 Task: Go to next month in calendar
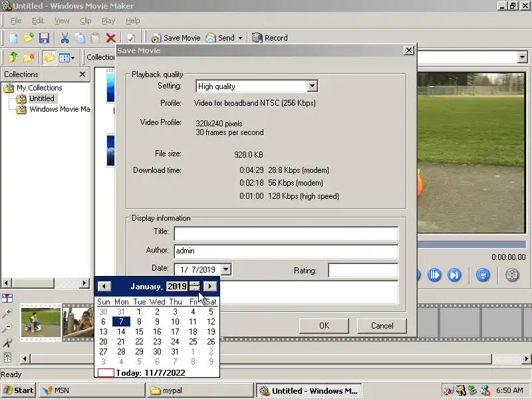pyautogui.click(x=210, y=287)
